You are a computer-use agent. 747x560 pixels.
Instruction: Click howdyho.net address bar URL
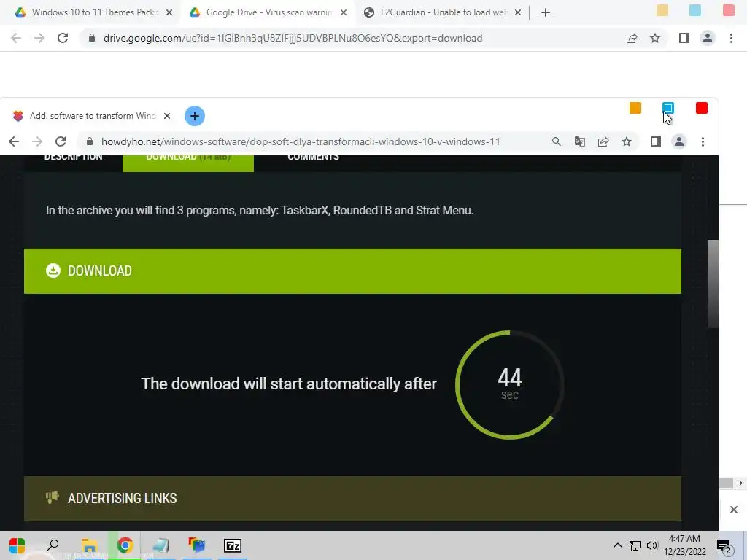301,141
